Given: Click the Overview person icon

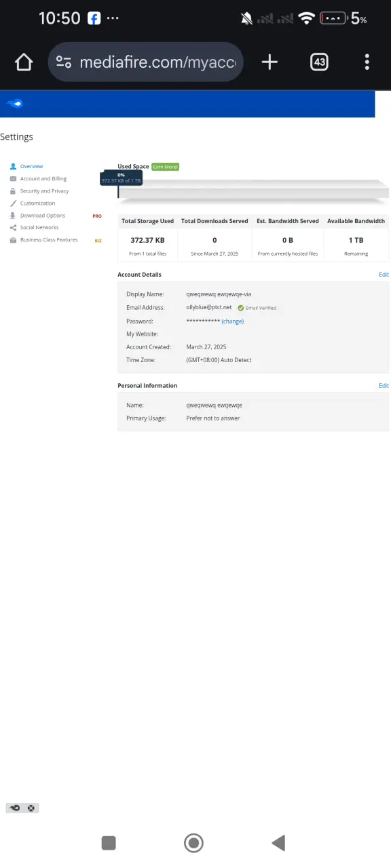Looking at the screenshot, I should 13,166.
